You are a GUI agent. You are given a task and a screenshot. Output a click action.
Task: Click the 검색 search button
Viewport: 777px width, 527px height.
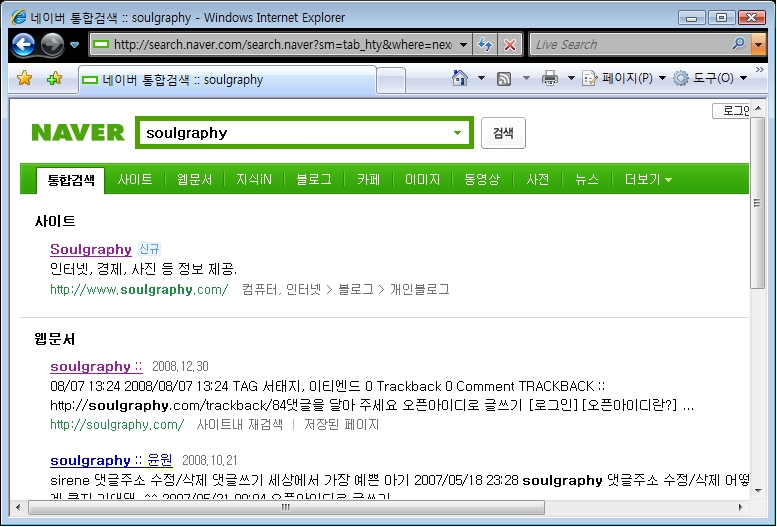503,133
